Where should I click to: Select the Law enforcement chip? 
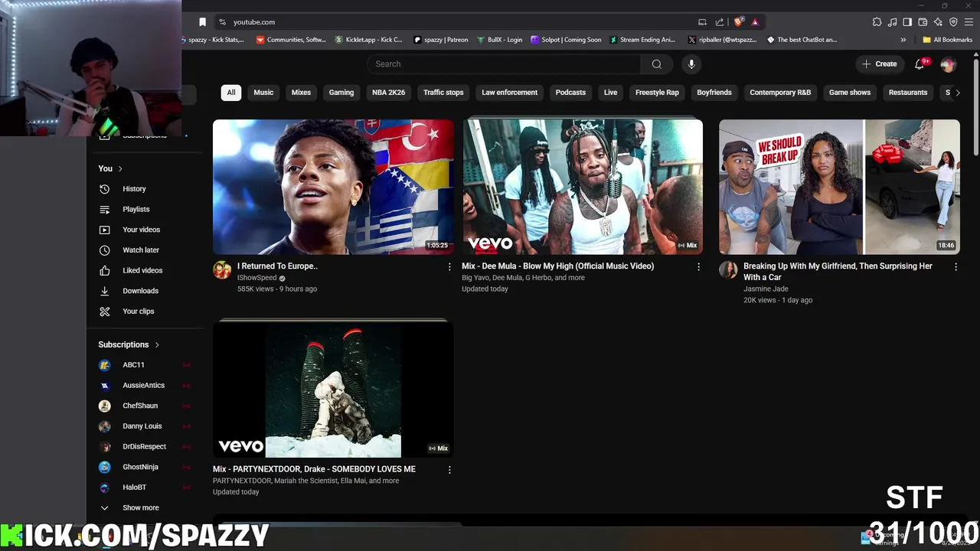509,93
